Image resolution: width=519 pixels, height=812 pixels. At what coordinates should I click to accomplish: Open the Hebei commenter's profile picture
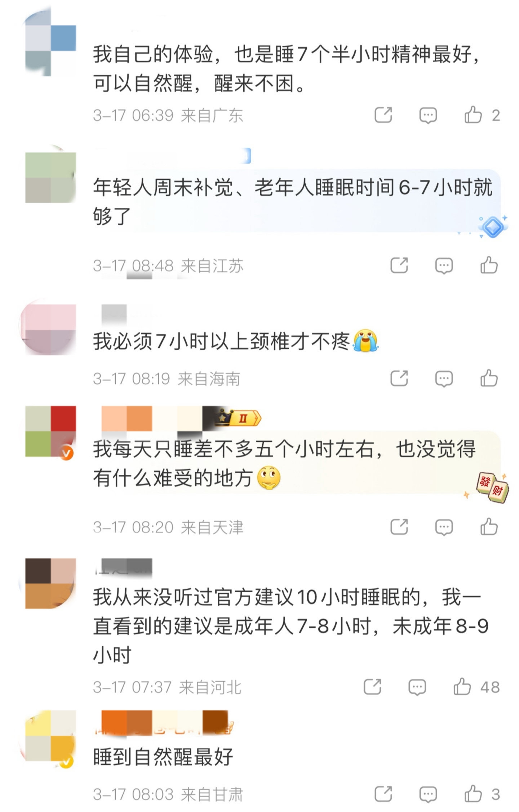50,584
